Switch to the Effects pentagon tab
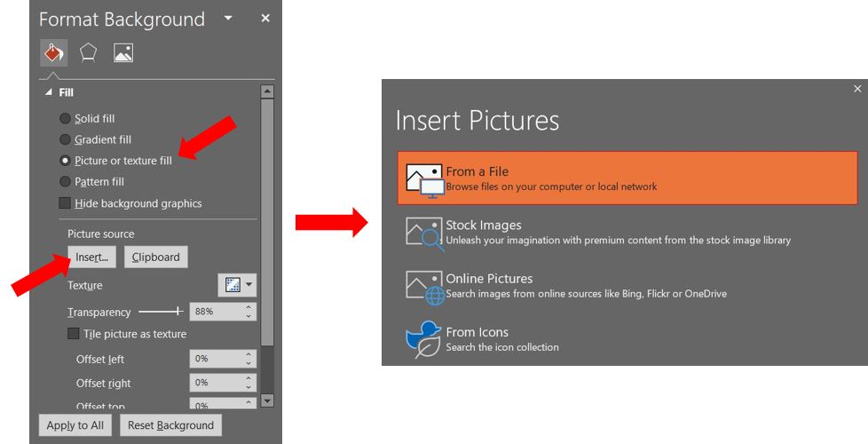Screen dimensions: 868x444 89,53
